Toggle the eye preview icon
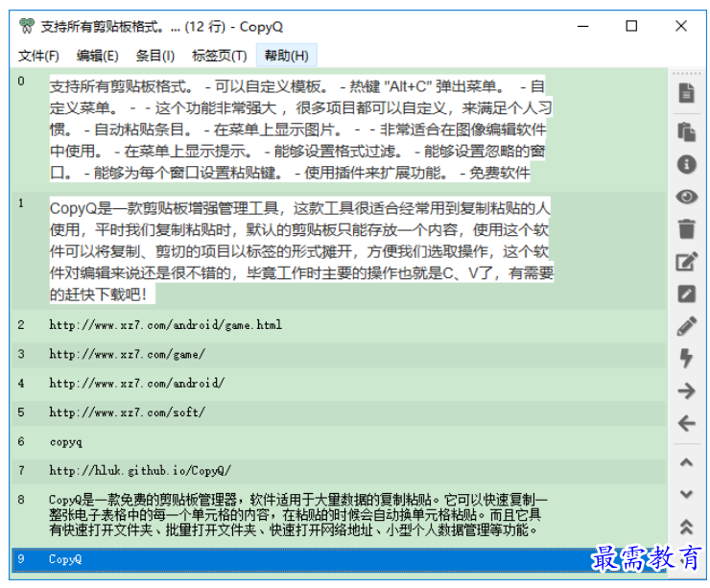The height and width of the screenshot is (588, 710). [686, 197]
